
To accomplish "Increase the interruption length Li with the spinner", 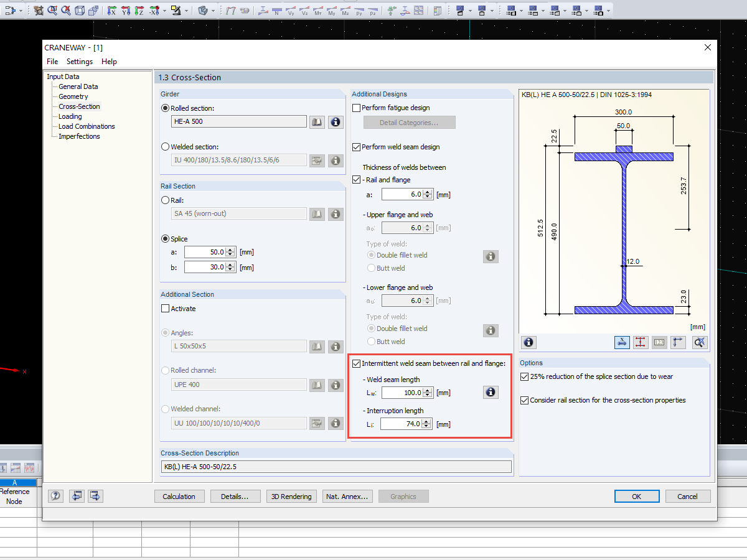I will tap(427, 421).
